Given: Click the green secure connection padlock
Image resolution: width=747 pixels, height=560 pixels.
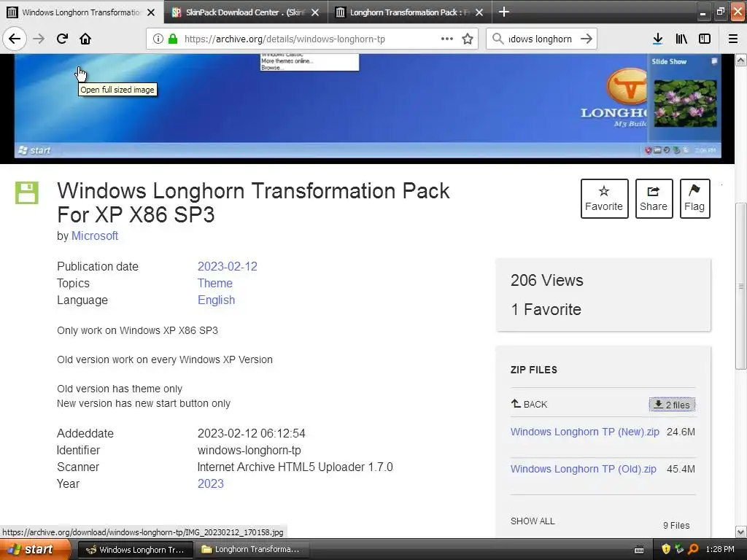Looking at the screenshot, I should click(x=173, y=39).
